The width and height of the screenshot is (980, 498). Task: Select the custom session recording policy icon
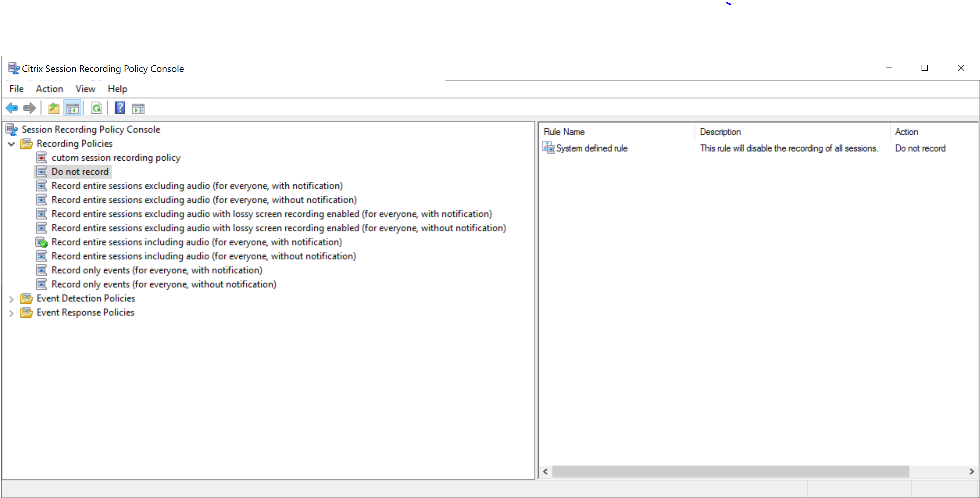point(42,158)
